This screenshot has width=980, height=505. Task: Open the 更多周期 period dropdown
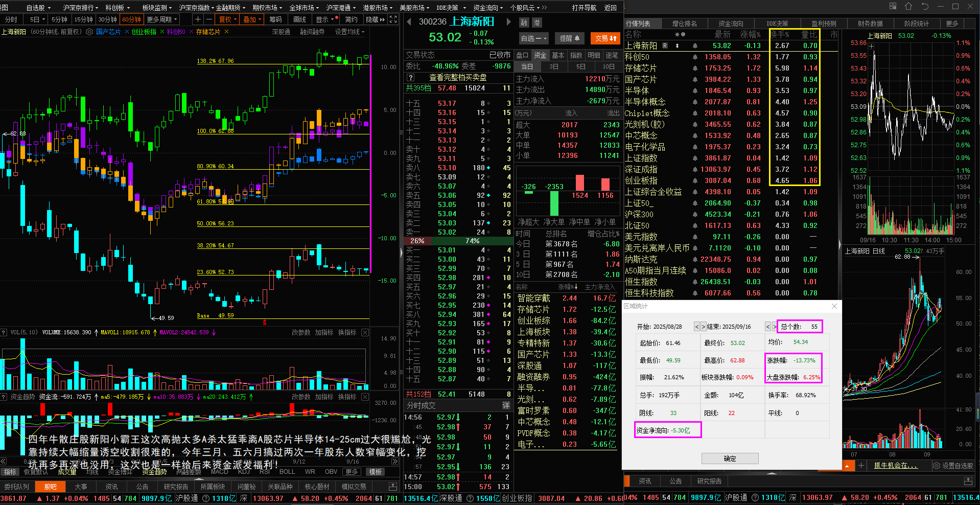click(162, 19)
